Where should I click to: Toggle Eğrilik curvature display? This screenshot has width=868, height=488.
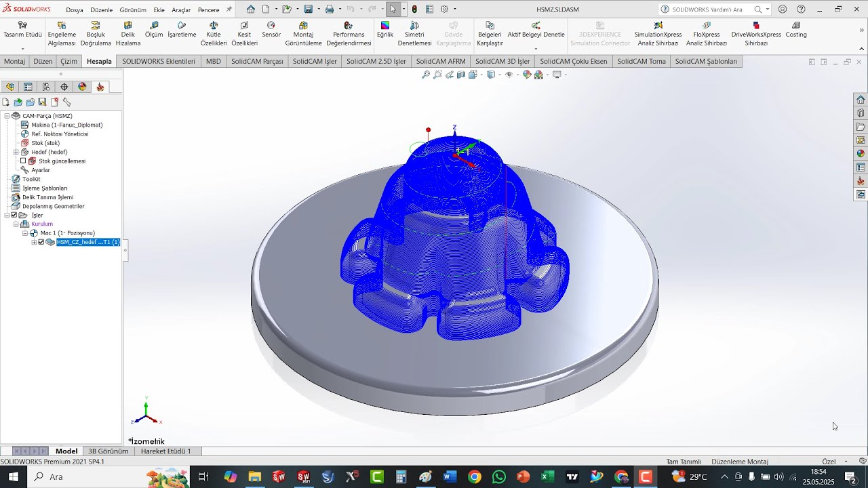point(385,30)
